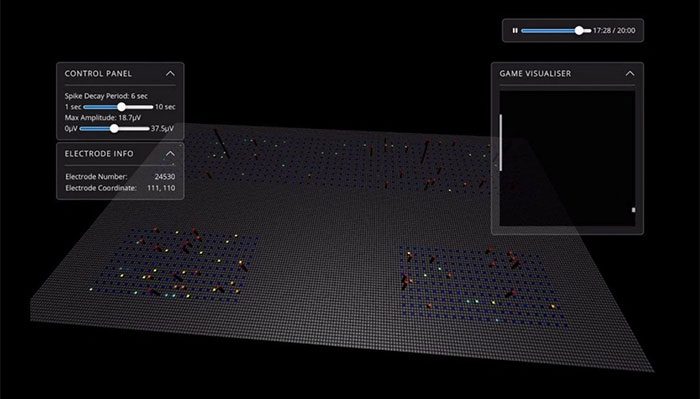Collapse the Control Panel chevron
Viewport: 700px width, 399px height.
coord(170,74)
